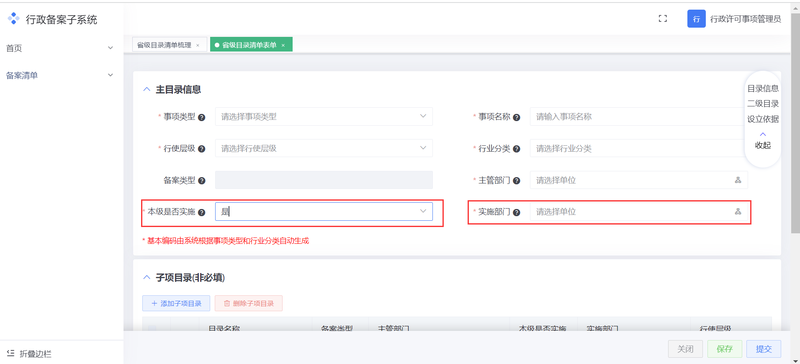Click the 关闭 button
Screen dimensions: 800x364
point(685,349)
